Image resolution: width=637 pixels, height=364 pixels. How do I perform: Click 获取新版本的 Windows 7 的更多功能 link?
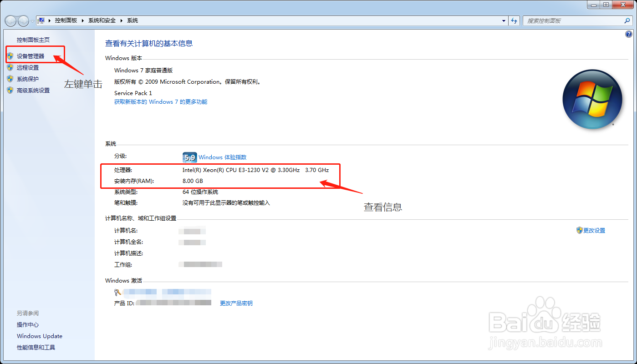point(161,102)
